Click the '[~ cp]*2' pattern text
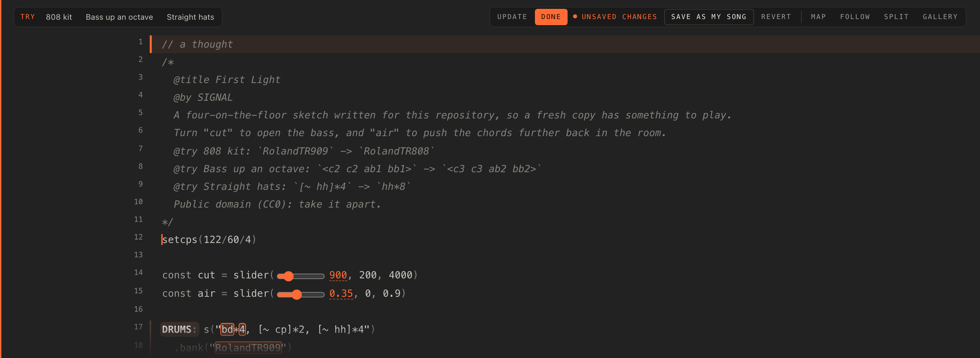 click(281, 329)
